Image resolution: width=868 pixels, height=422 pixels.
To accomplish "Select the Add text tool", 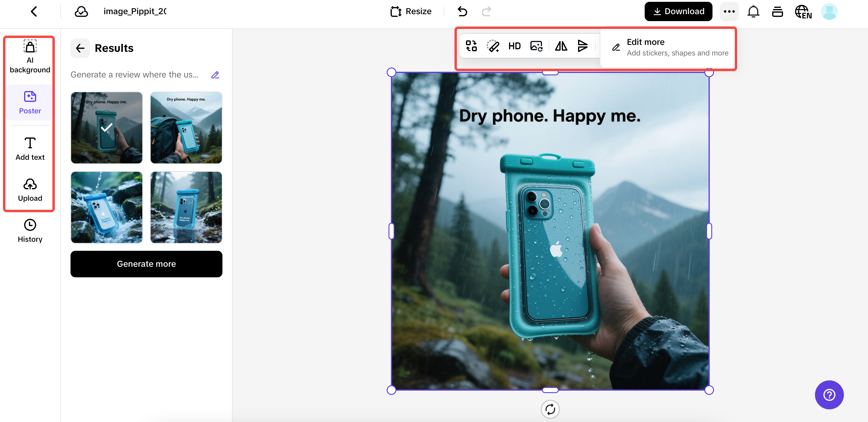I will pyautogui.click(x=30, y=148).
